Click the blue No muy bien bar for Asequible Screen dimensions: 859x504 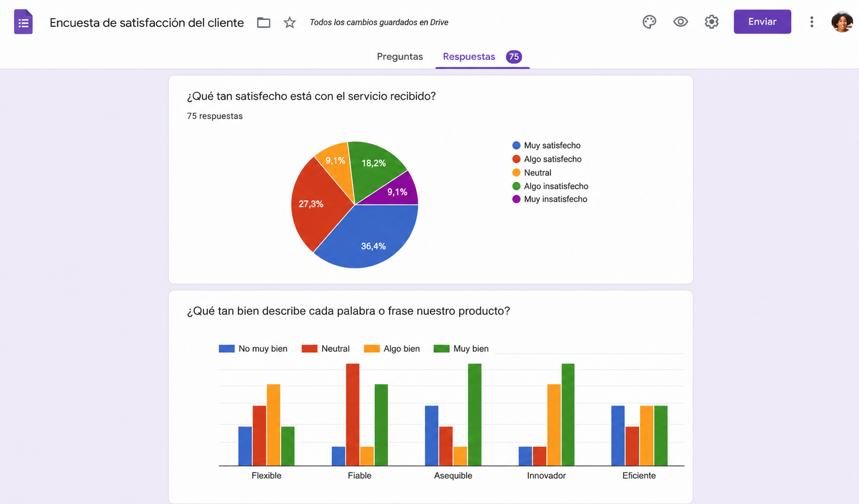431,436
